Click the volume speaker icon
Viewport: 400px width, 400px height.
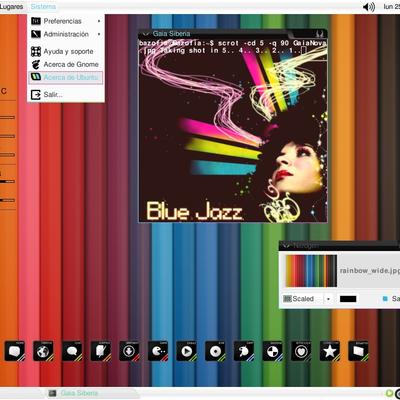point(369,7)
